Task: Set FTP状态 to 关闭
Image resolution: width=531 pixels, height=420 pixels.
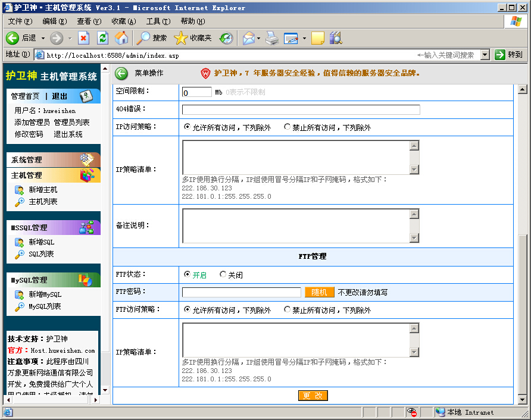Action: pos(223,275)
